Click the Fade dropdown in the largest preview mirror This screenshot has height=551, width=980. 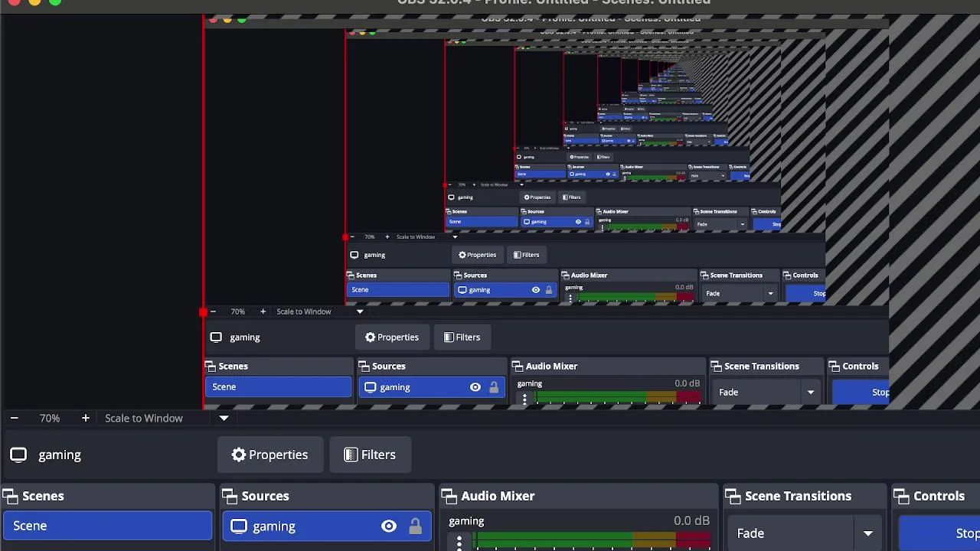(x=766, y=393)
